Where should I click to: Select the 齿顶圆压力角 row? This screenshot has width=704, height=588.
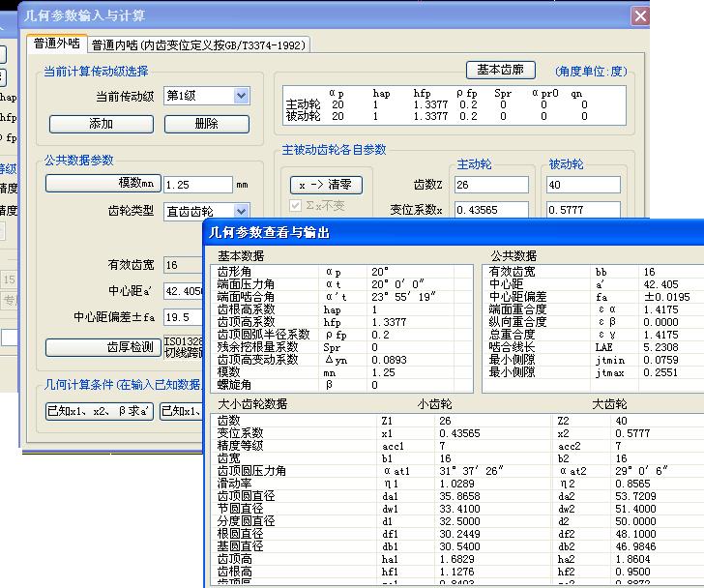coord(457,471)
